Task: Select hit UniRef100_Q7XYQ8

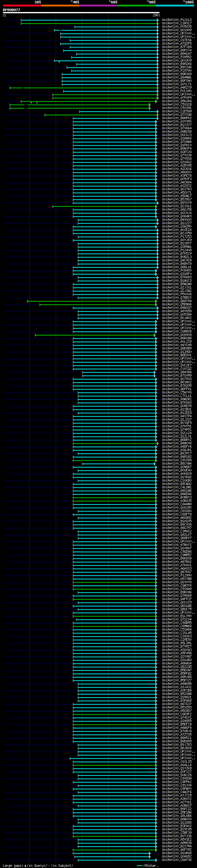Action: click(x=176, y=115)
